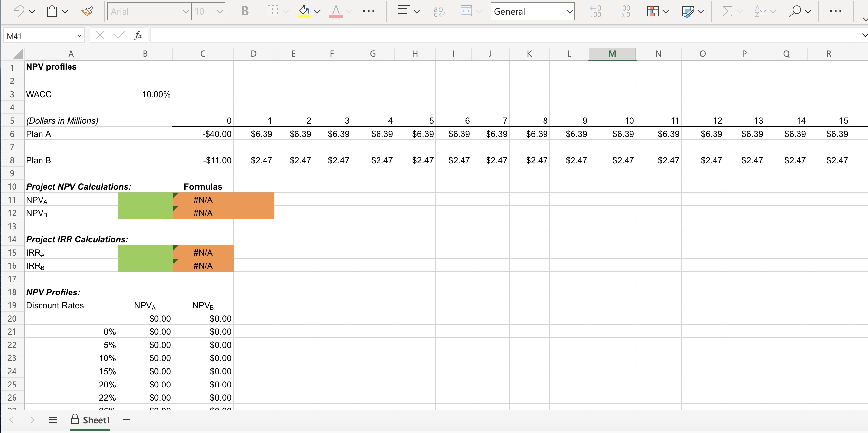Open the font size dropdown

219,12
